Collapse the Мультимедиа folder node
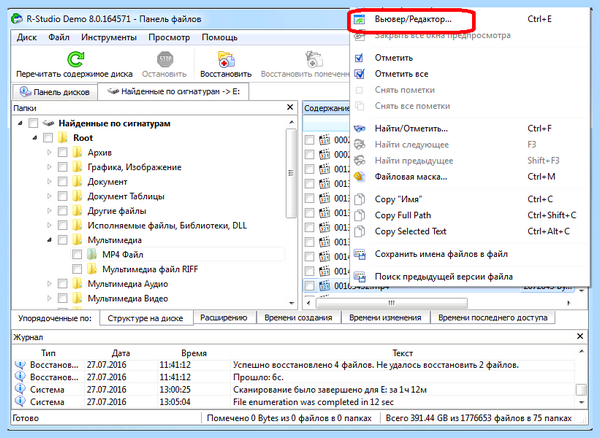 tap(49, 240)
